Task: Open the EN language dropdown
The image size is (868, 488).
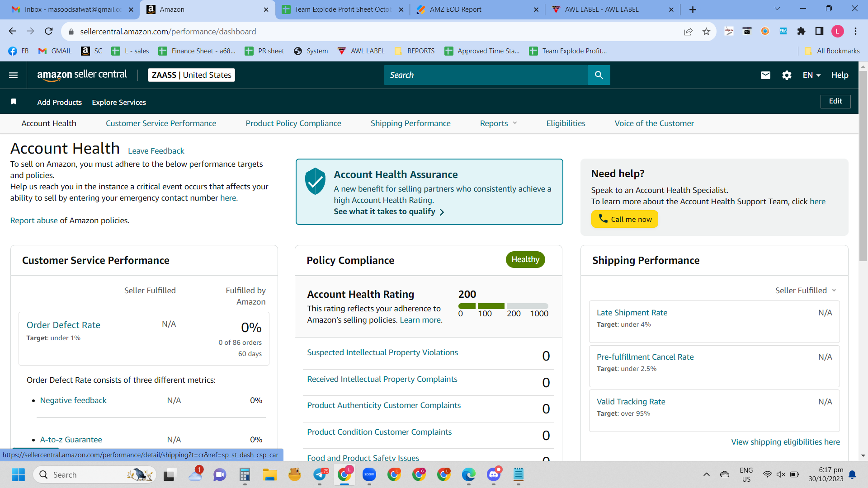Action: [x=811, y=75]
